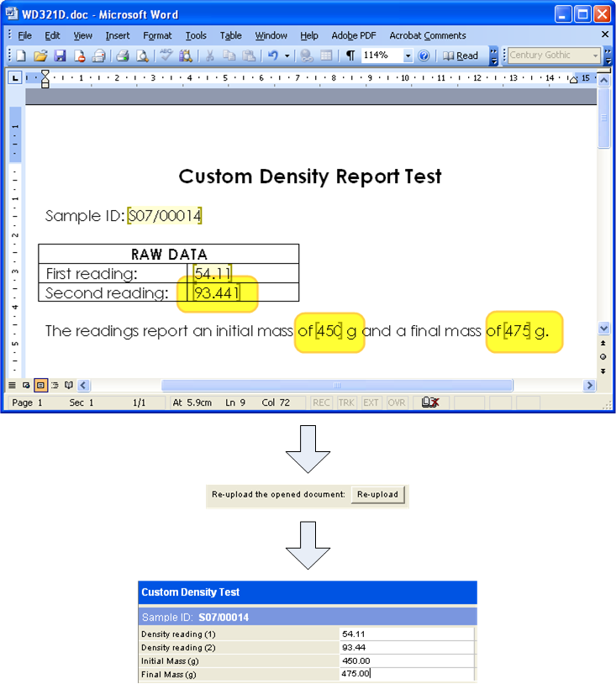Click the Print icon in the toolbar
Screen dimensions: 616x684
(x=122, y=56)
